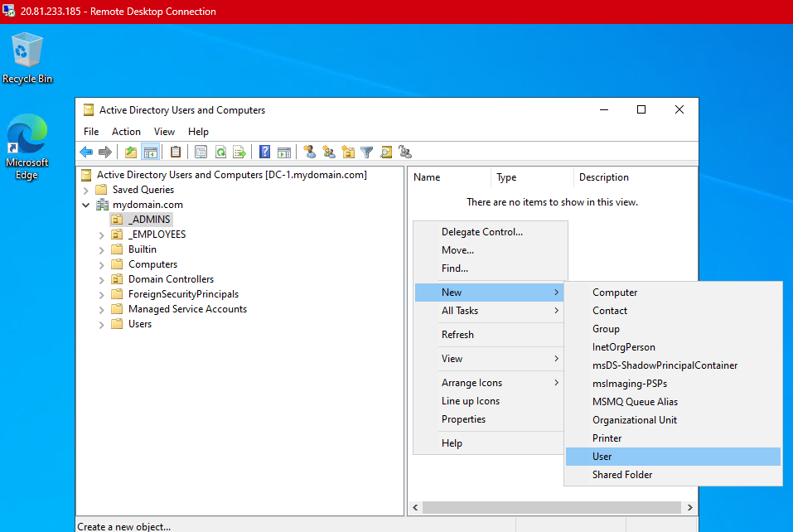Open the Action menu
793x532 pixels.
click(x=126, y=132)
